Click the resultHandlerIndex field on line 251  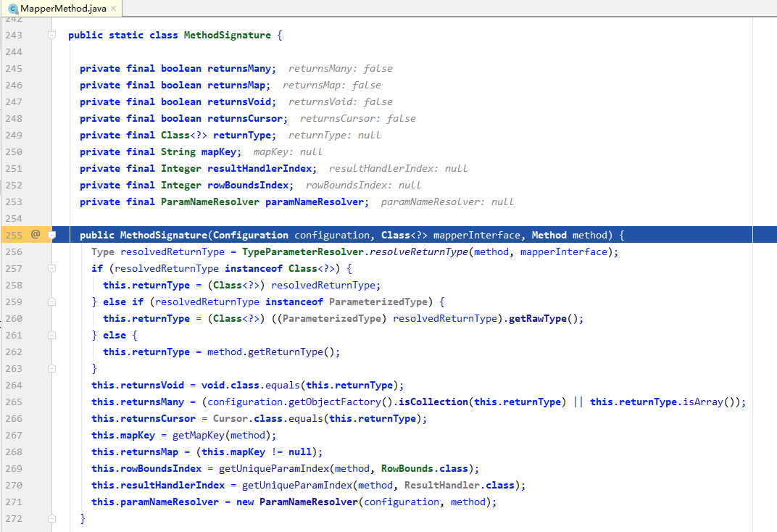pyautogui.click(x=259, y=168)
